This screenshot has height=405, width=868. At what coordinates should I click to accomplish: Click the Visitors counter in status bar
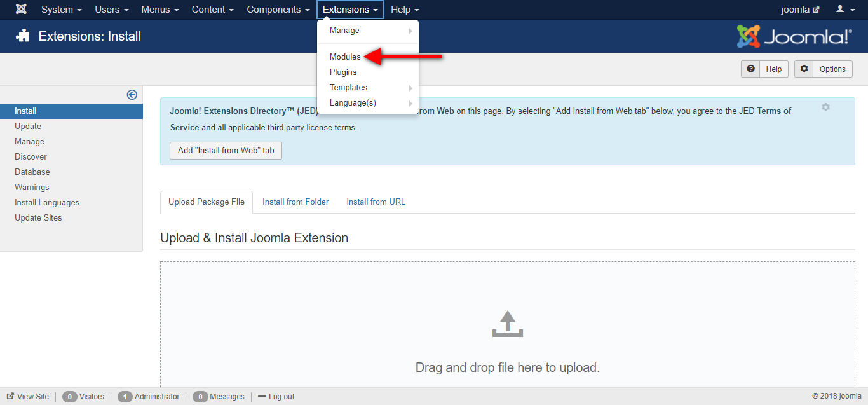83,397
